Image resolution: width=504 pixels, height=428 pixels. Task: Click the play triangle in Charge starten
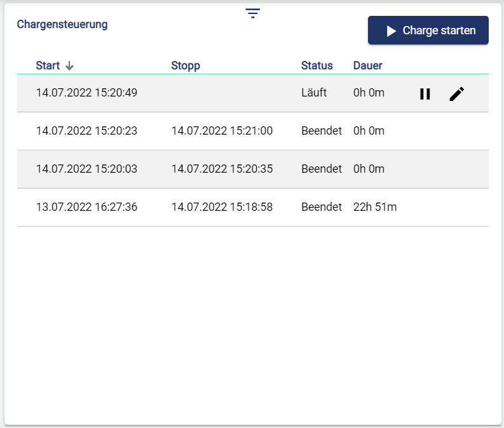pos(391,31)
